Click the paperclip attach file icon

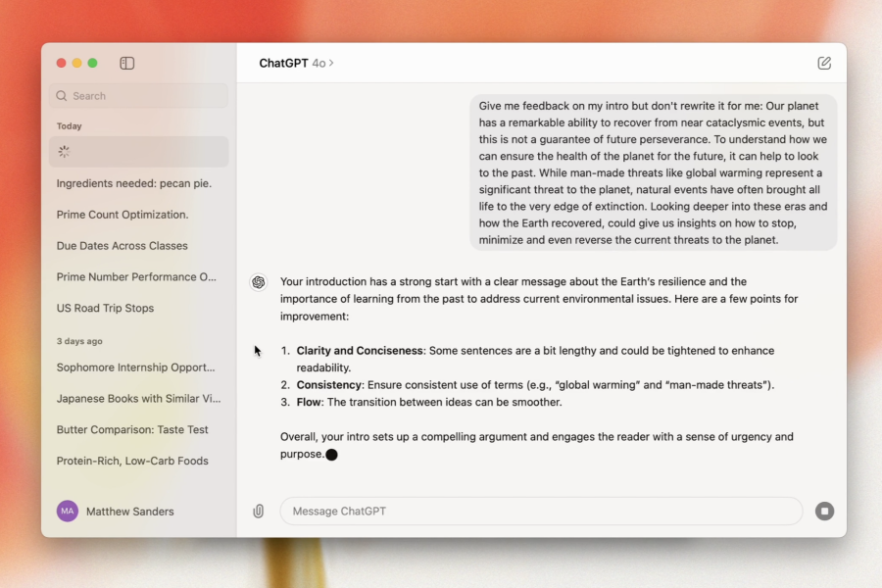pyautogui.click(x=259, y=511)
